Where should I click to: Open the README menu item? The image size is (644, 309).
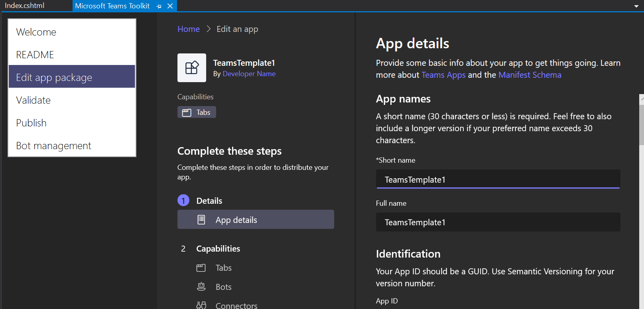(x=72, y=55)
